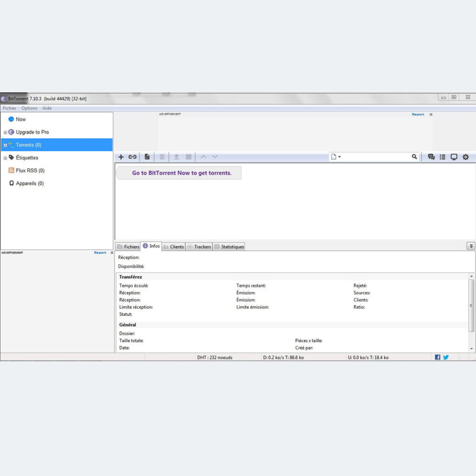This screenshot has width=476, height=476.
Task: Click the Create New Torrent file icon
Action: [x=147, y=157]
